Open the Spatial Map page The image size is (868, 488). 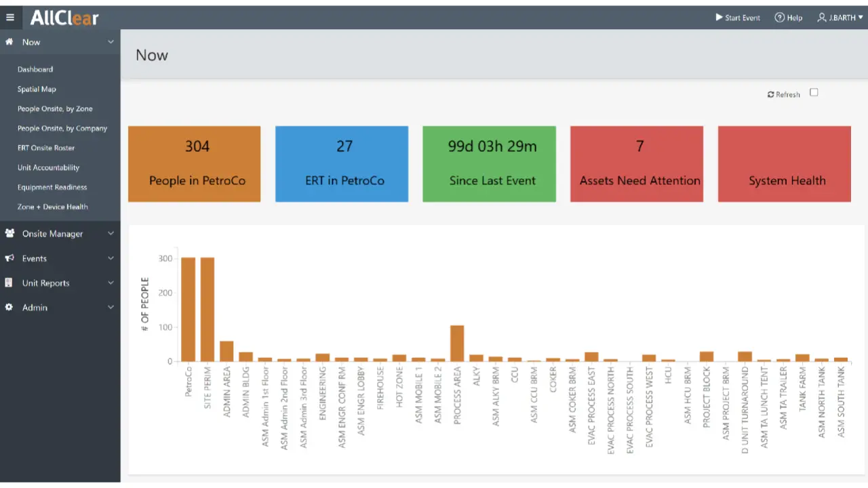tap(37, 89)
